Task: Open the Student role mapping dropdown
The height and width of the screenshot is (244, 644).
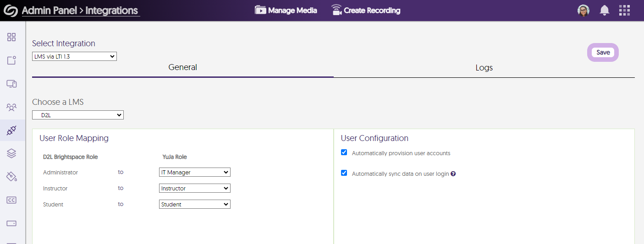Action: (195, 205)
